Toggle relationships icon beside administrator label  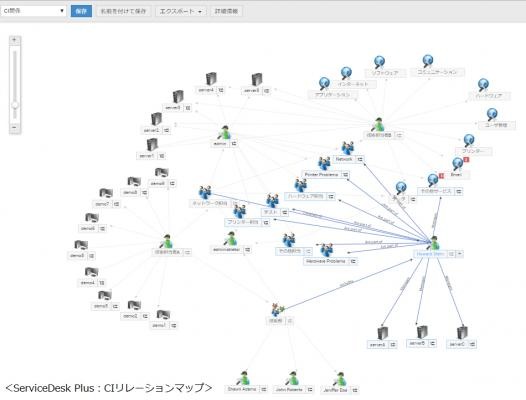point(247,250)
